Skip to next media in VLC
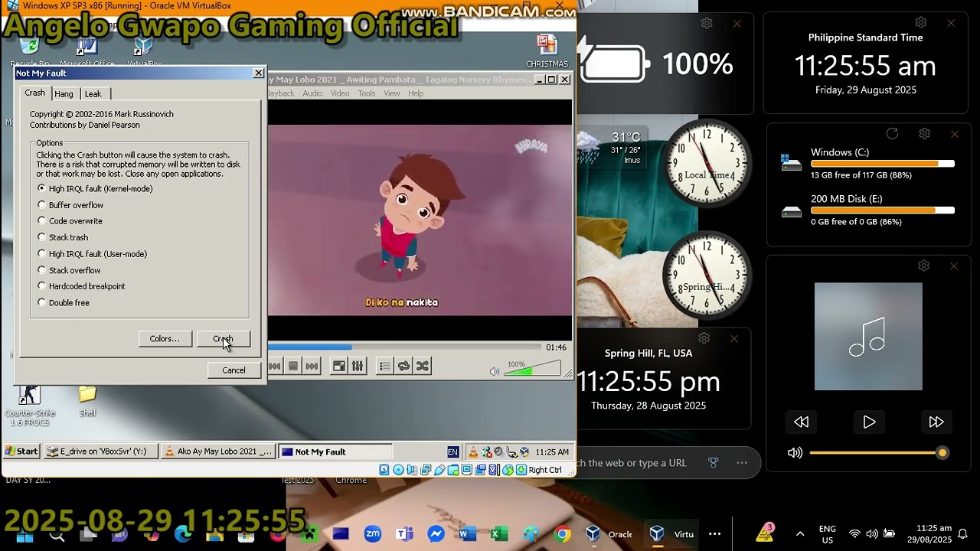This screenshot has width=980, height=551. 312,367
